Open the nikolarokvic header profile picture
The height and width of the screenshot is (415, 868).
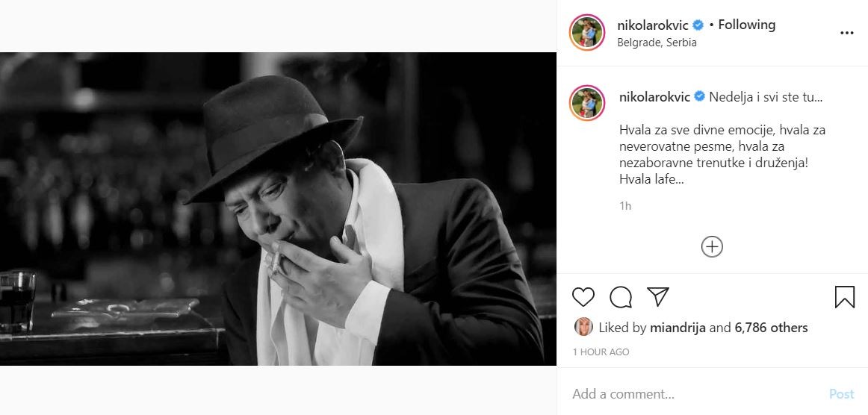586,33
